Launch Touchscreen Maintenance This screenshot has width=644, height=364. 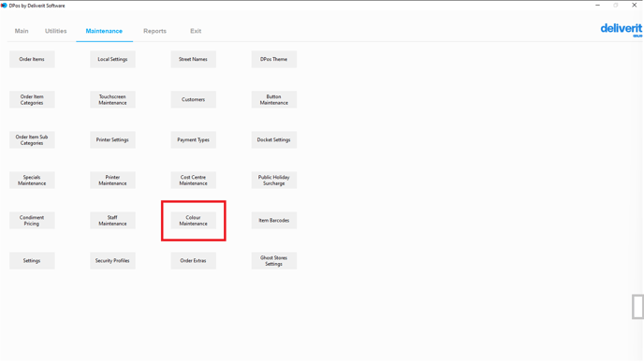click(x=112, y=100)
